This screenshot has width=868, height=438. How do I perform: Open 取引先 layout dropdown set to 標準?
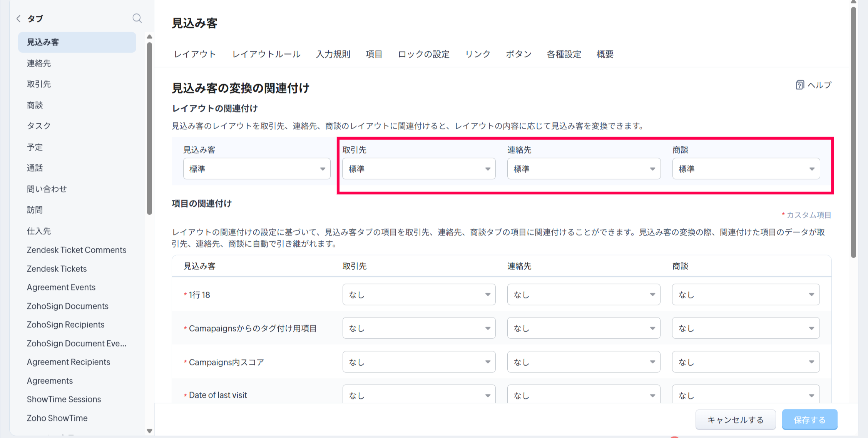[419, 169]
